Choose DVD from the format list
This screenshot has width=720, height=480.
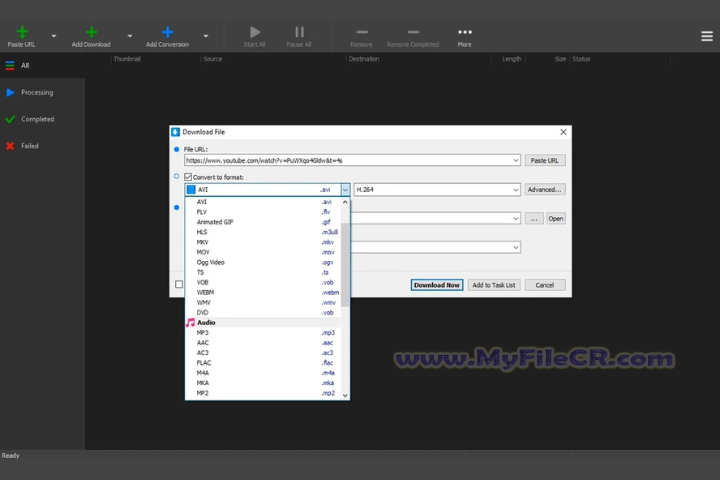[263, 313]
